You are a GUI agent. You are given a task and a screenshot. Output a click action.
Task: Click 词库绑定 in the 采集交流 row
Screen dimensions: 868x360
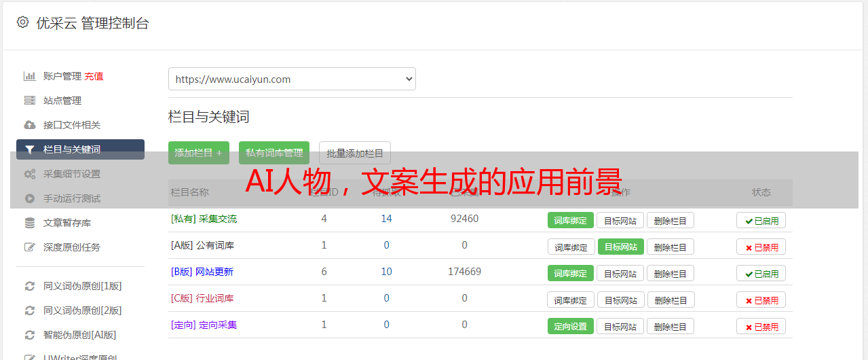(571, 220)
